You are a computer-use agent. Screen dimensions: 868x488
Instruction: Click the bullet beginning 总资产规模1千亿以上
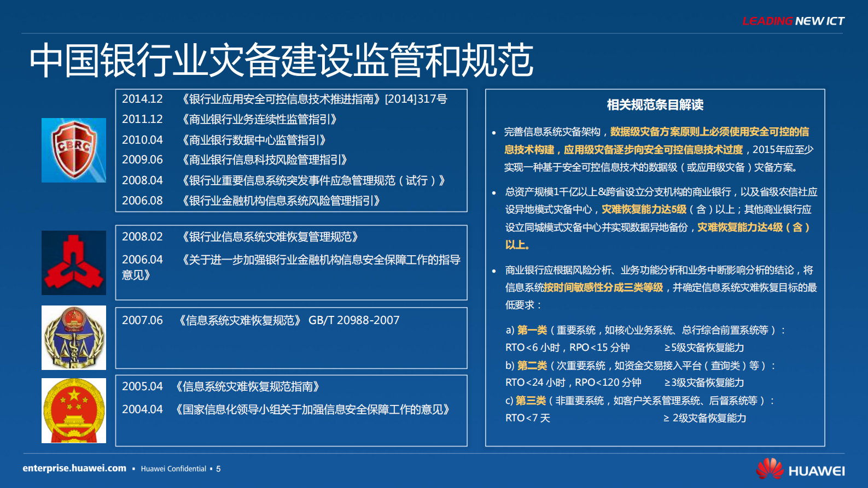point(661,219)
